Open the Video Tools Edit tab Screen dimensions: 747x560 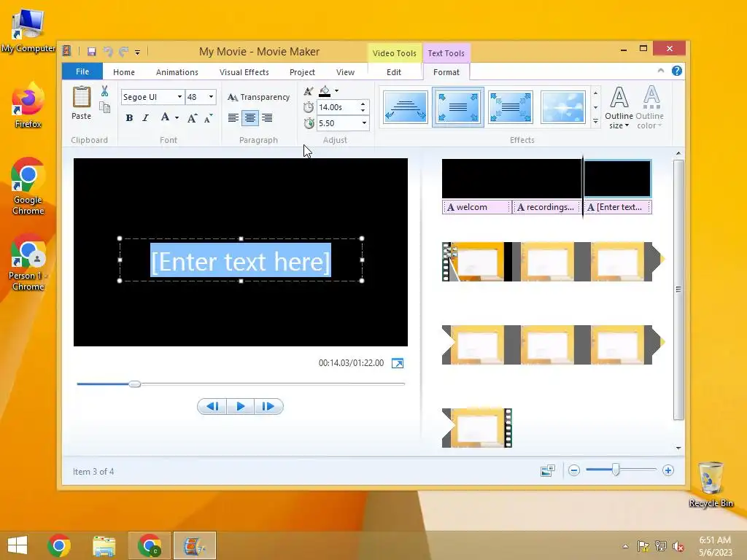point(394,72)
